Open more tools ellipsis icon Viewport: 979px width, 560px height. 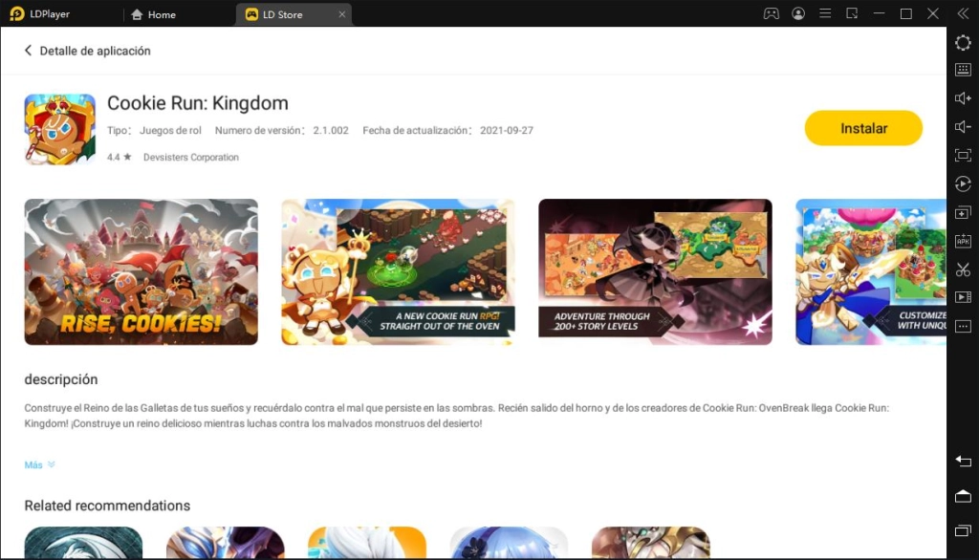point(963,326)
